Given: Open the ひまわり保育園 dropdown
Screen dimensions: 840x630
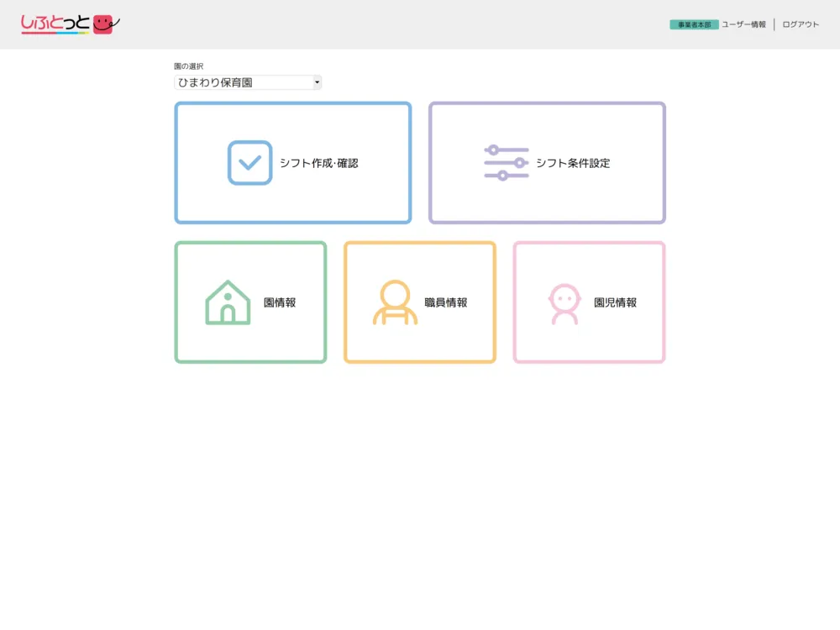Looking at the screenshot, I should pyautogui.click(x=248, y=82).
